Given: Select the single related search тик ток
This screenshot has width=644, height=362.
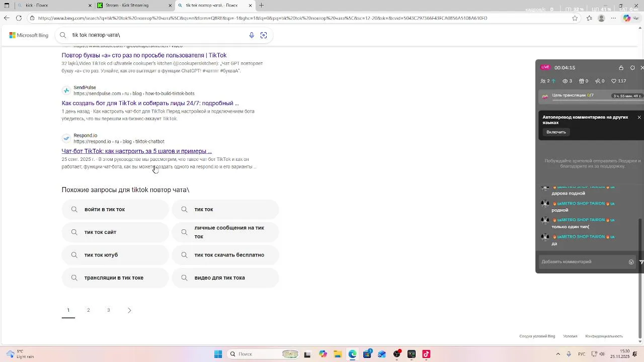Looking at the screenshot, I should 225,209.
